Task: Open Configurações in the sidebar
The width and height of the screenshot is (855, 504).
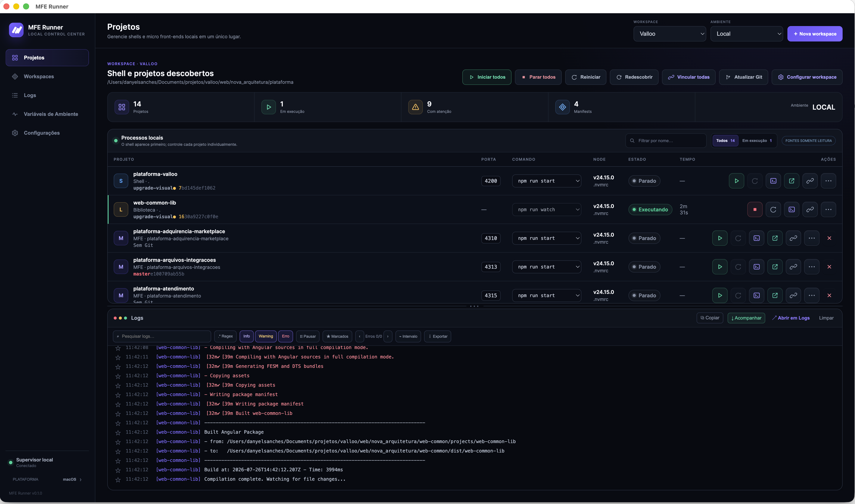Action: coord(47,133)
